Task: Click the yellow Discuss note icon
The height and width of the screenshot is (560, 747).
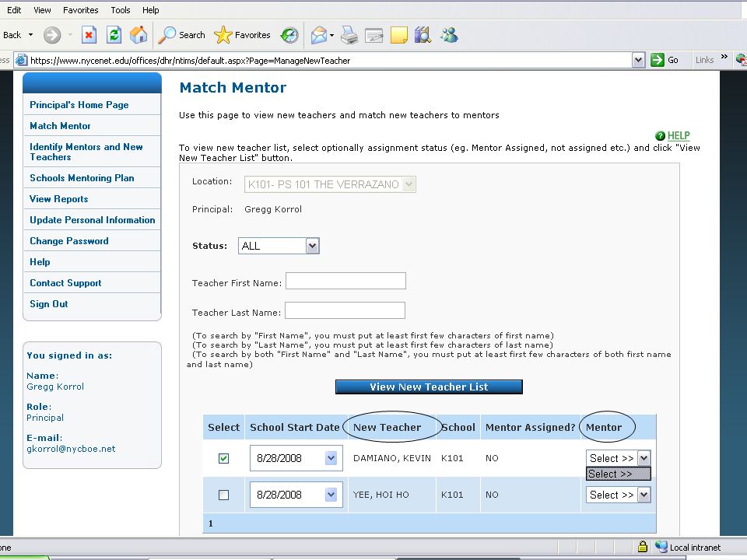Action: click(398, 35)
